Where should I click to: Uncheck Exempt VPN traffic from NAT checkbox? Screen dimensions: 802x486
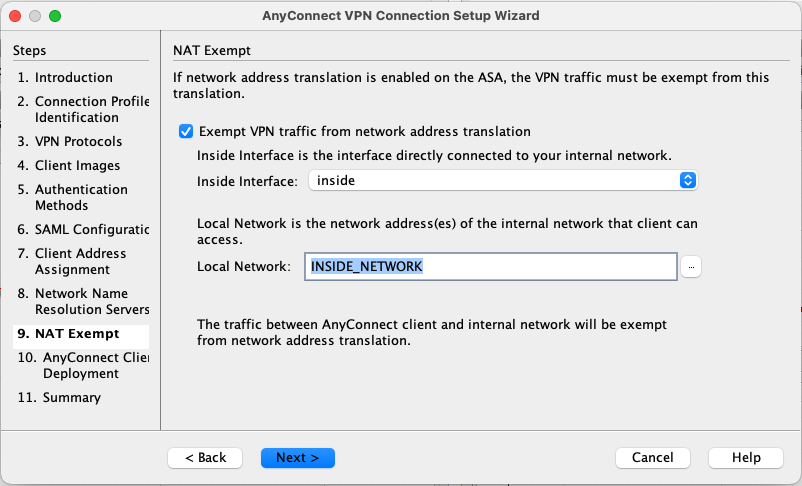coord(185,131)
